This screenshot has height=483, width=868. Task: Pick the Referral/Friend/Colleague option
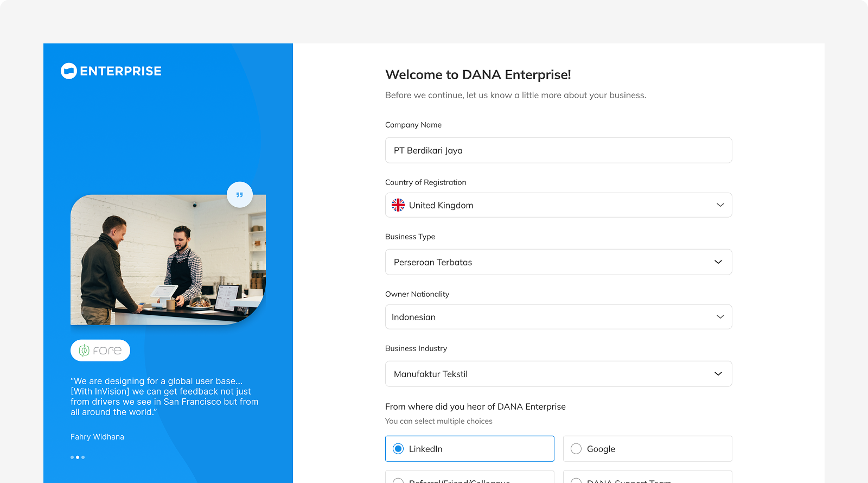point(469,479)
